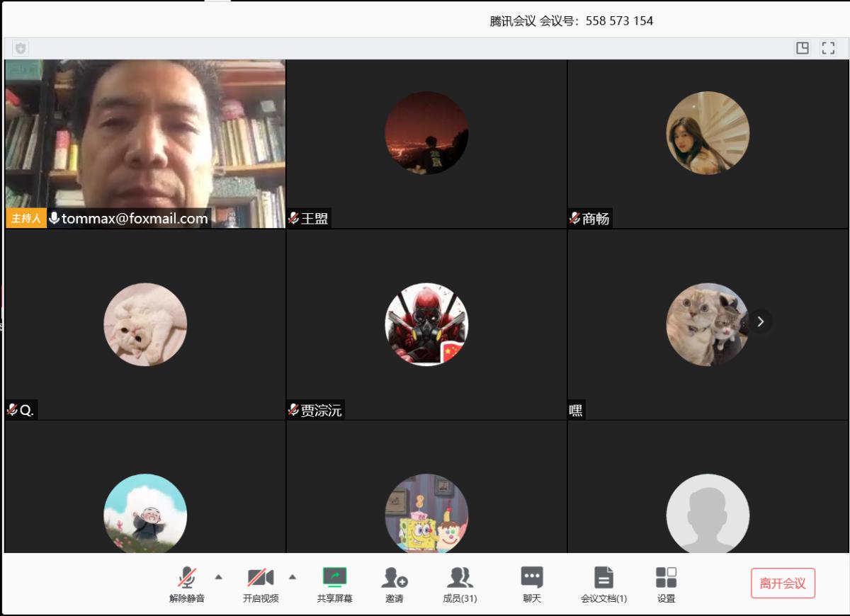
Task: Go to next page of participants arrow
Action: pyautogui.click(x=760, y=321)
